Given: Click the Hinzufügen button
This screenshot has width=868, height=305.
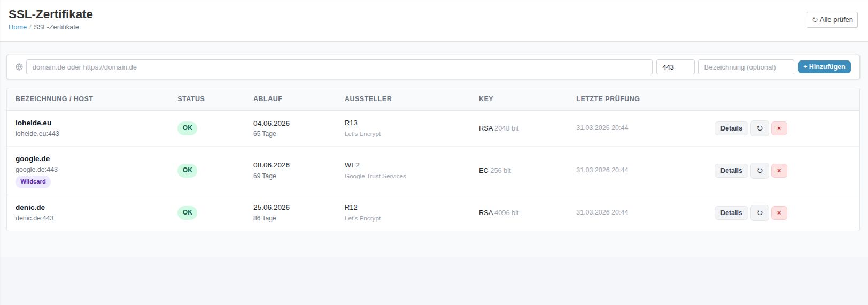Looking at the screenshot, I should coord(824,67).
